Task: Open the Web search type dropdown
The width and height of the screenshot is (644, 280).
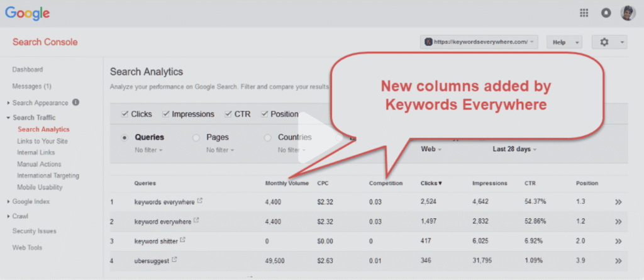Action: [x=431, y=149]
